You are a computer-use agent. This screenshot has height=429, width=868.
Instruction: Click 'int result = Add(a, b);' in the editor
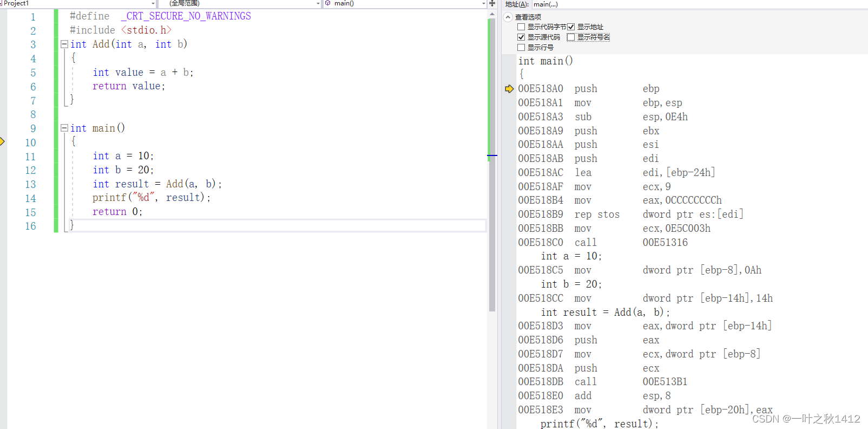[157, 184]
